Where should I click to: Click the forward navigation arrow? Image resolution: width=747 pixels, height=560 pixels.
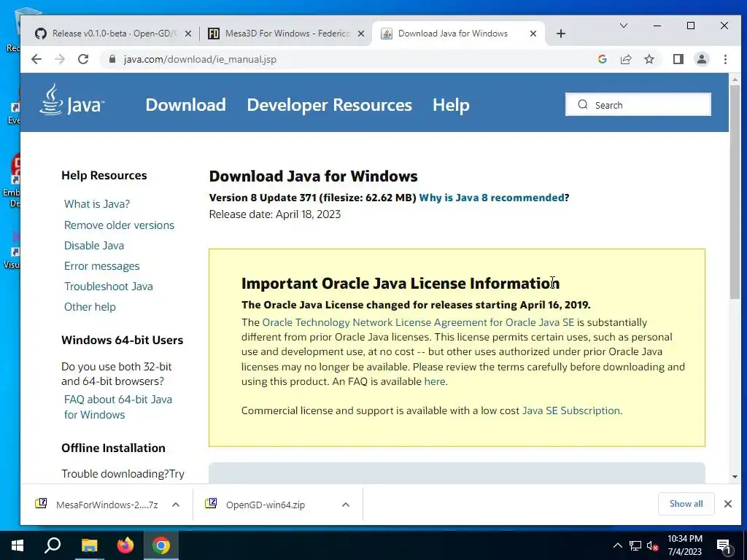click(x=60, y=59)
